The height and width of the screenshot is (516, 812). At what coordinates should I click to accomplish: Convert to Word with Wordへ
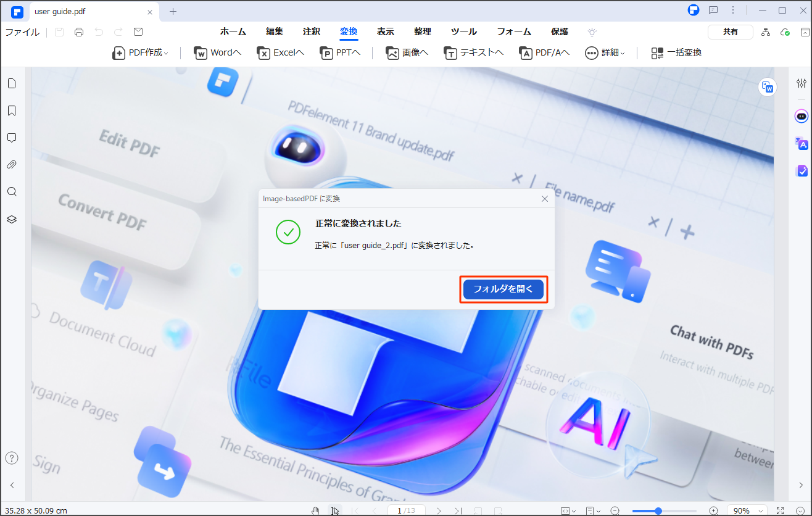tap(218, 53)
